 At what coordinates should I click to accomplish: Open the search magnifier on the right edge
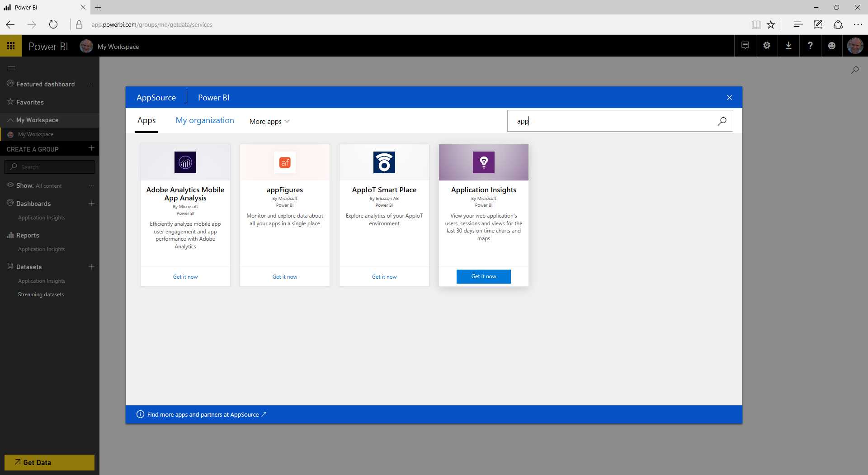pos(855,70)
